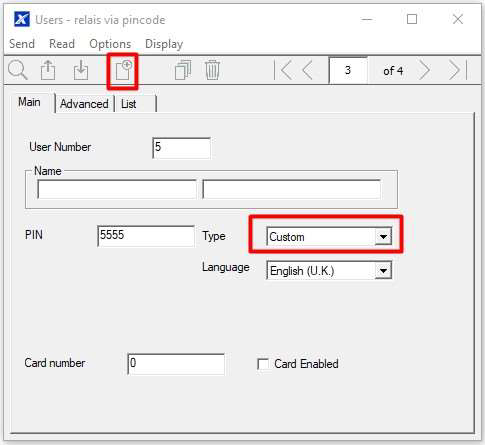
Task: Add a new user record icon
Action: [123, 70]
